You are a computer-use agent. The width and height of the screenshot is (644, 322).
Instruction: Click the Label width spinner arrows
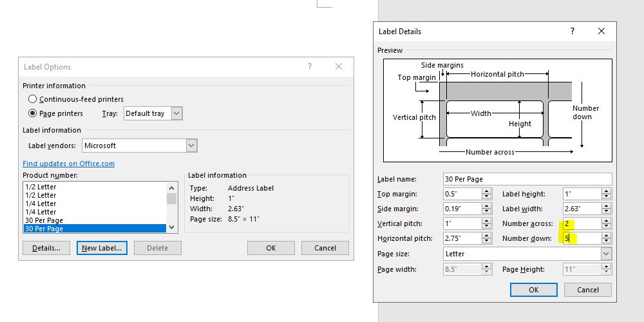(607, 209)
